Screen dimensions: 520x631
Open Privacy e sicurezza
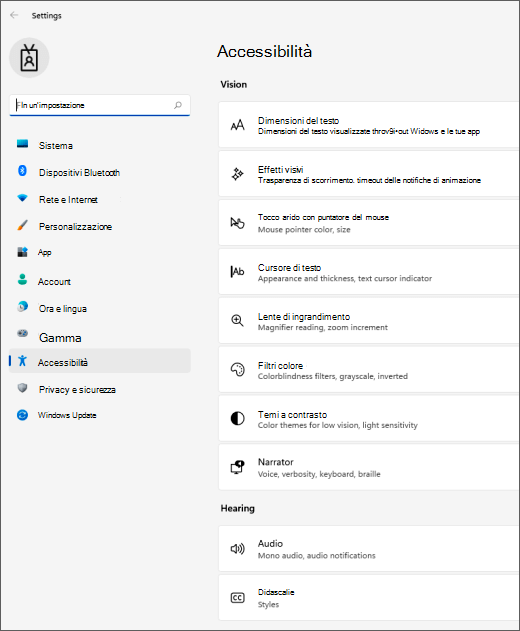click(100, 390)
